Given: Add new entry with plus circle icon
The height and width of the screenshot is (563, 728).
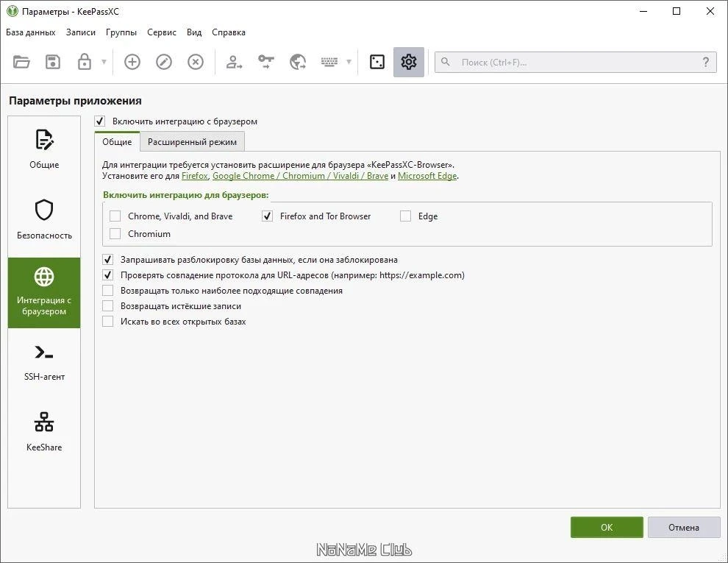Looking at the screenshot, I should click(x=132, y=62).
